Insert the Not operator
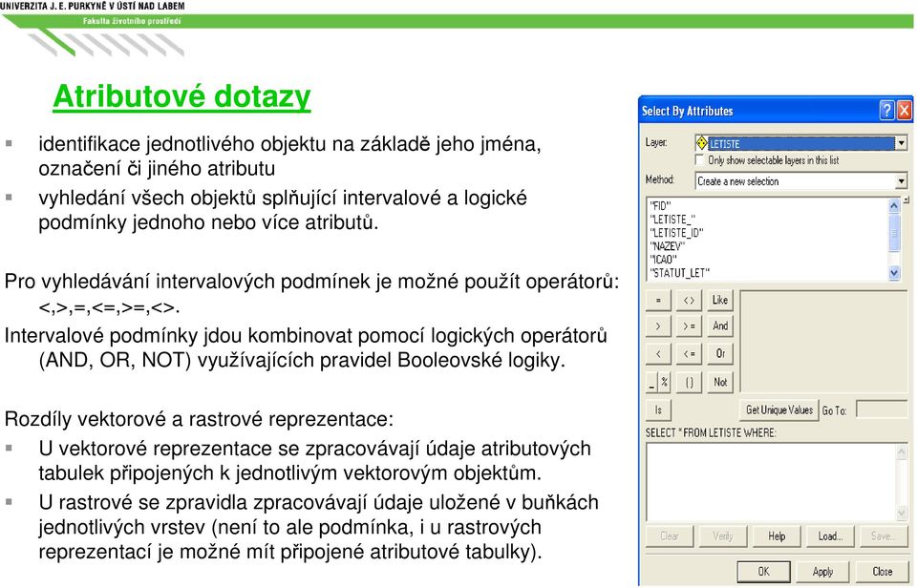The image size is (917, 588). 720,382
